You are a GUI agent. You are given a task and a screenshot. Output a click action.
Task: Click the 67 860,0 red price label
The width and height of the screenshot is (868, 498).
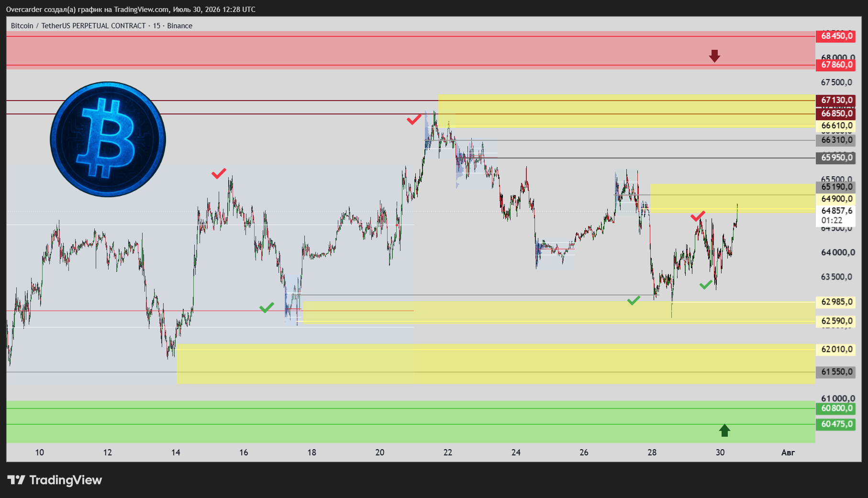click(x=836, y=65)
